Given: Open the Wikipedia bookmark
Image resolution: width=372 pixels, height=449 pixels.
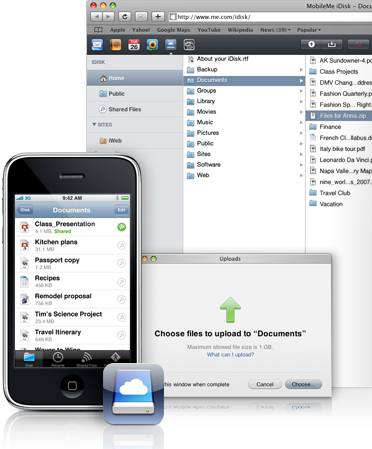Looking at the screenshot, I should pyautogui.click(x=240, y=30).
